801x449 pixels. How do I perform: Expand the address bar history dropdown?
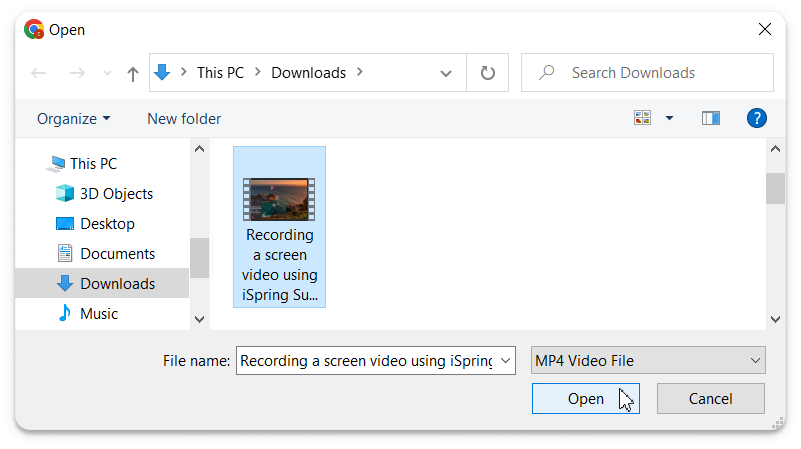[446, 73]
